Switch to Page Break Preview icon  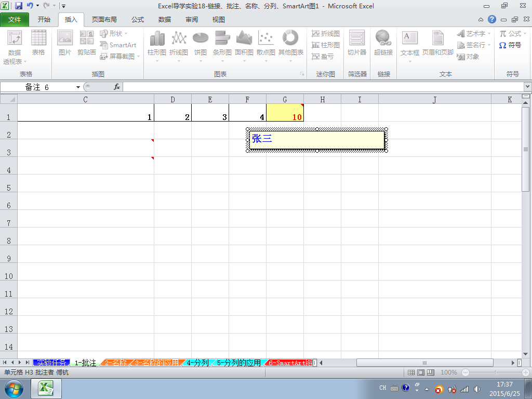click(431, 373)
